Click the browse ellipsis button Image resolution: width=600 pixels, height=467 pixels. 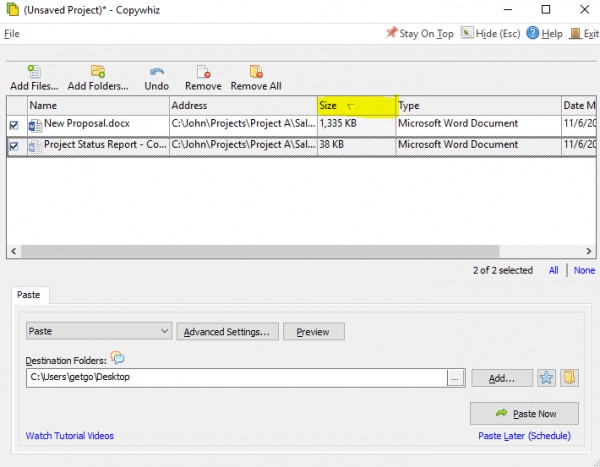coord(455,378)
